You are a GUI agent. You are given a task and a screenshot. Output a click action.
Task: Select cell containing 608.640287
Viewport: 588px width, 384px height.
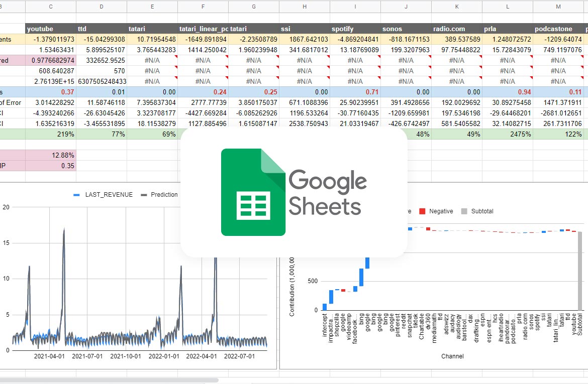51,70
